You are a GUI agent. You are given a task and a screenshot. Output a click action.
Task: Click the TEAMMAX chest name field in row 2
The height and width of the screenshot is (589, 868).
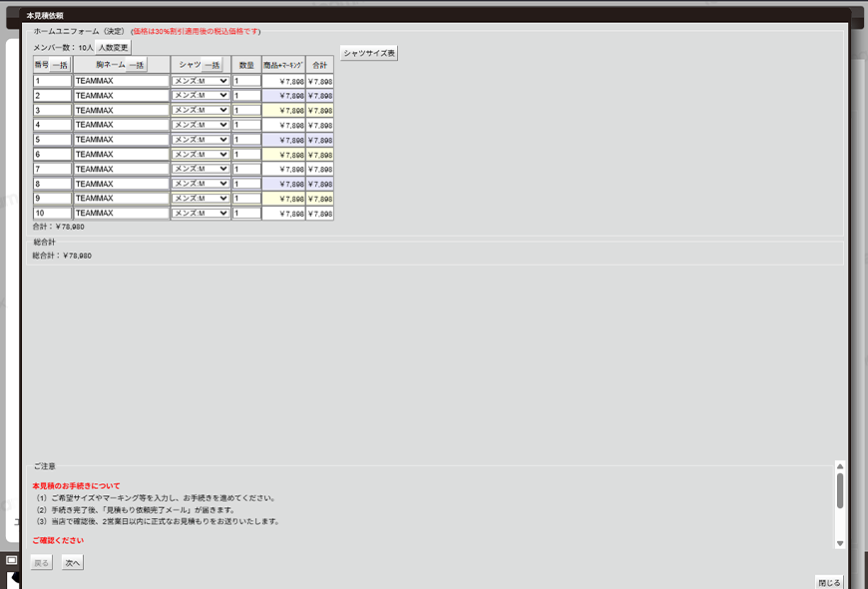coord(122,95)
